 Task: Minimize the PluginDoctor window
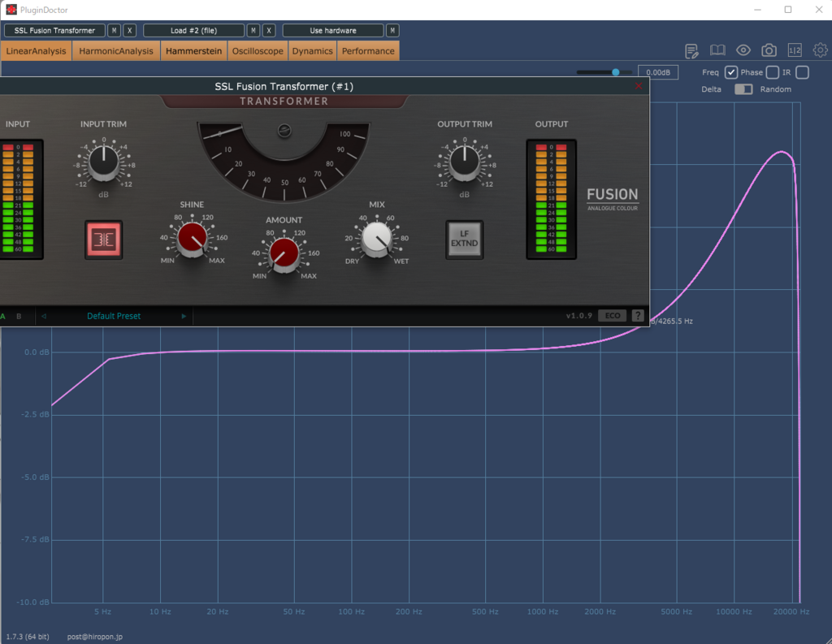coord(758,10)
